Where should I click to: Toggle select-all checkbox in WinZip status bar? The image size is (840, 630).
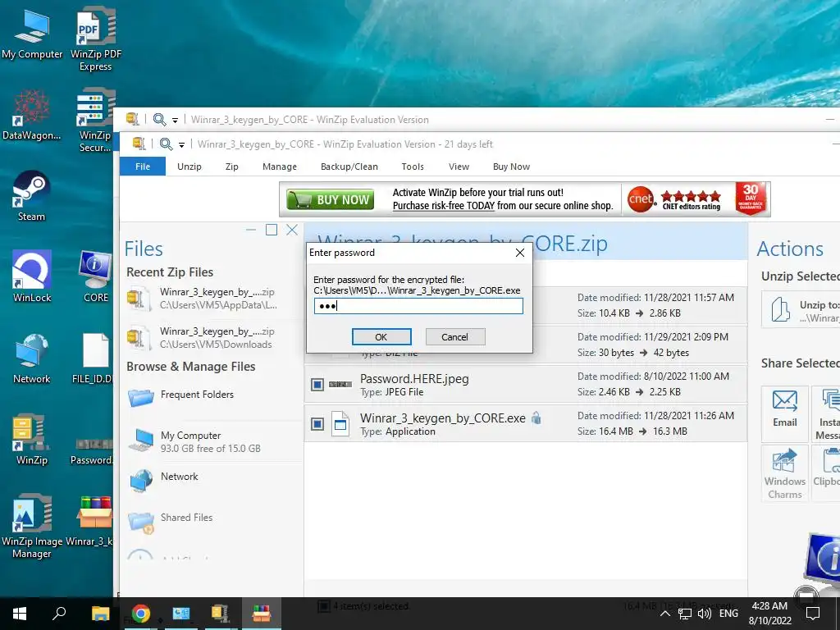(x=323, y=606)
